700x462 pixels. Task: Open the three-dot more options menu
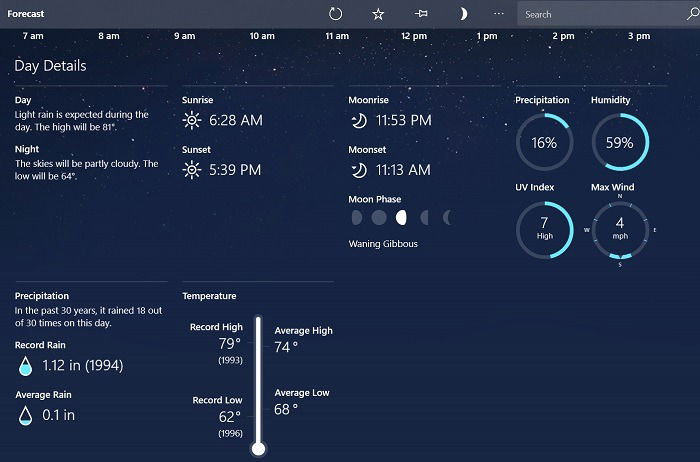[499, 14]
